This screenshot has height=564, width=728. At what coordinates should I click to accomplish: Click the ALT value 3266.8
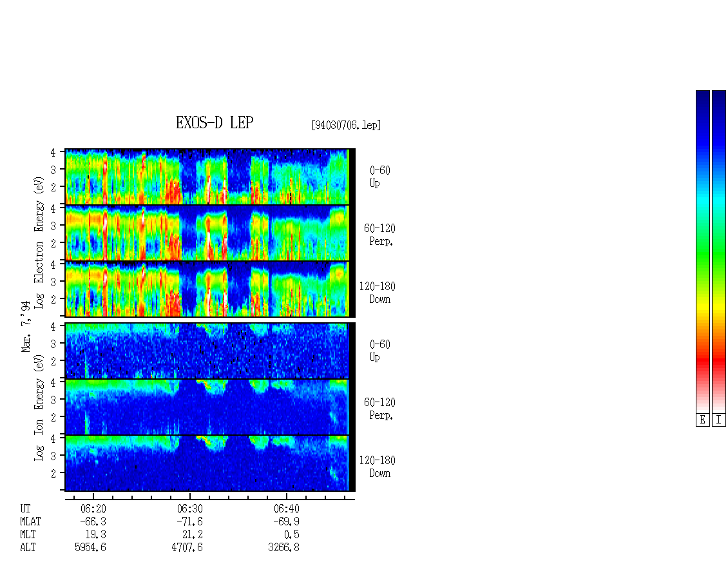[x=283, y=548]
